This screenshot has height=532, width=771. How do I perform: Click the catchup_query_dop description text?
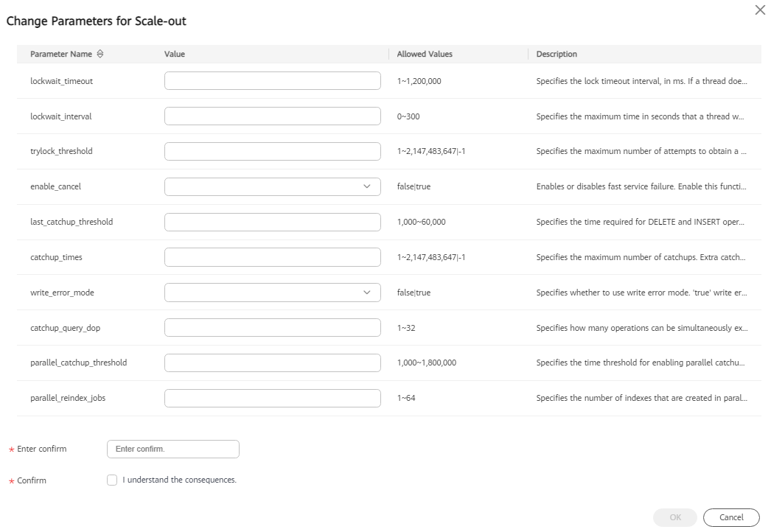642,328
